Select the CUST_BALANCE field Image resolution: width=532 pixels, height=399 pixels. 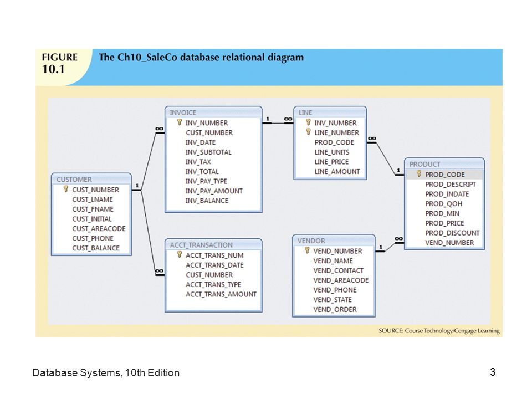[x=96, y=248]
